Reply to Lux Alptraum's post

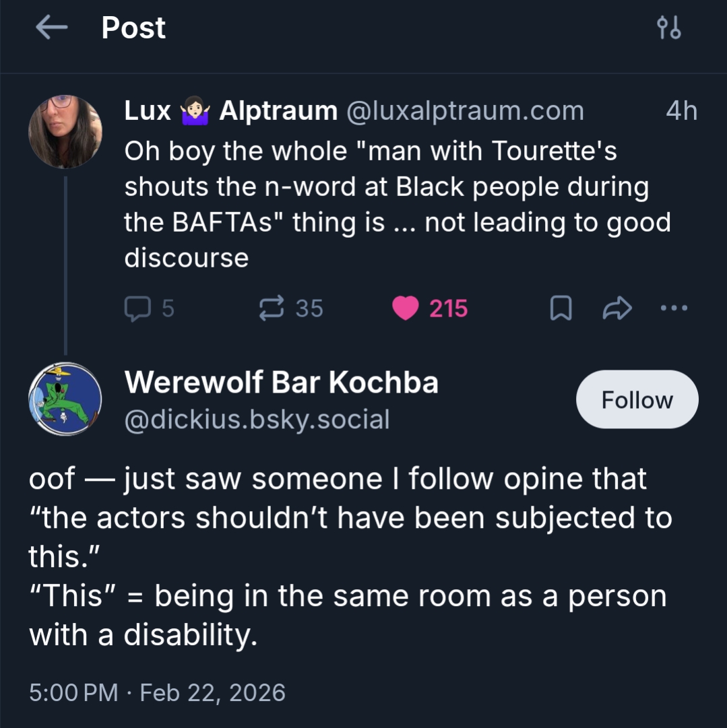click(x=138, y=308)
